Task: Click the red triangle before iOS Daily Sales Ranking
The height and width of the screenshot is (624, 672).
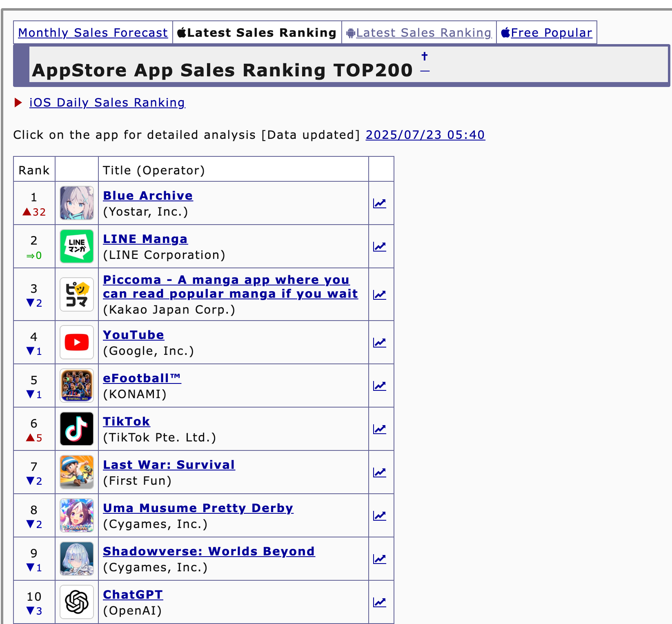Action: tap(18, 103)
